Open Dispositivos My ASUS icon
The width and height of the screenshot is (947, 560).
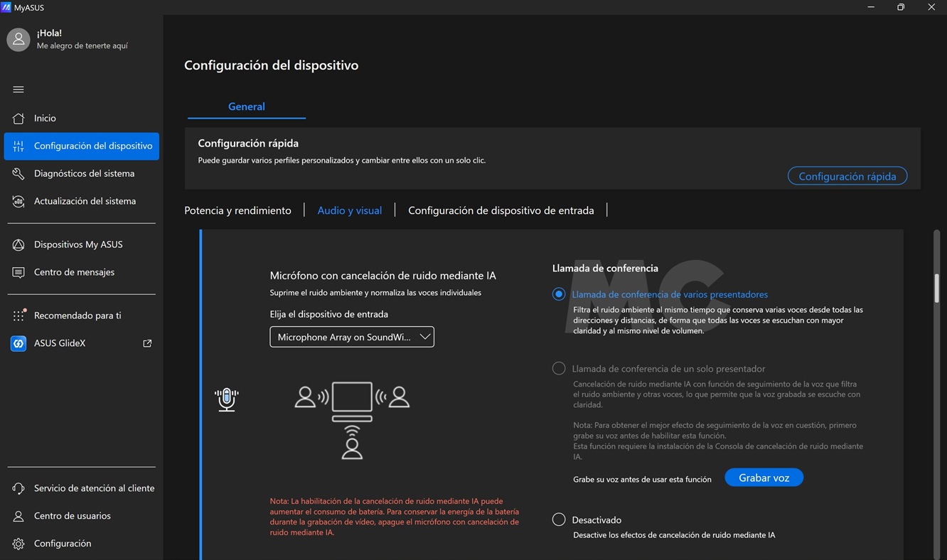tap(18, 244)
